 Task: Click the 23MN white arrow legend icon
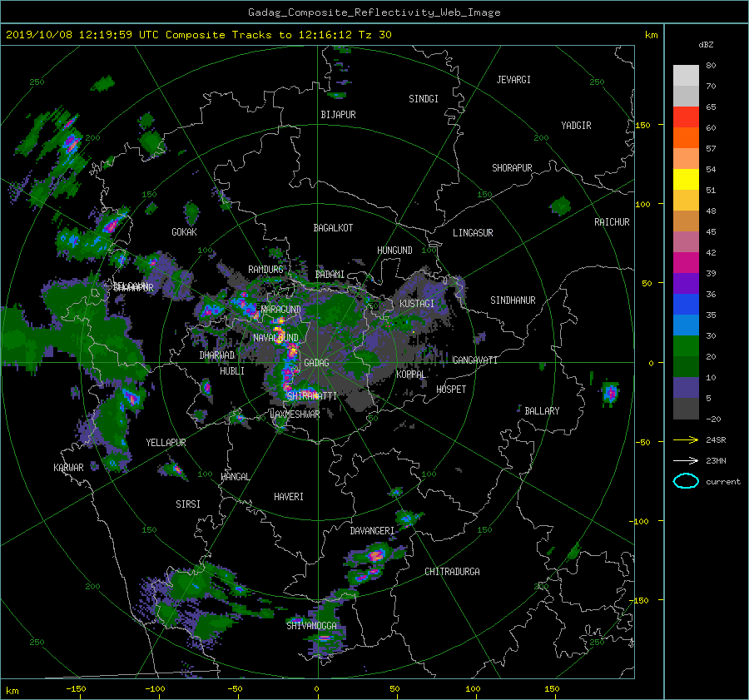click(686, 460)
